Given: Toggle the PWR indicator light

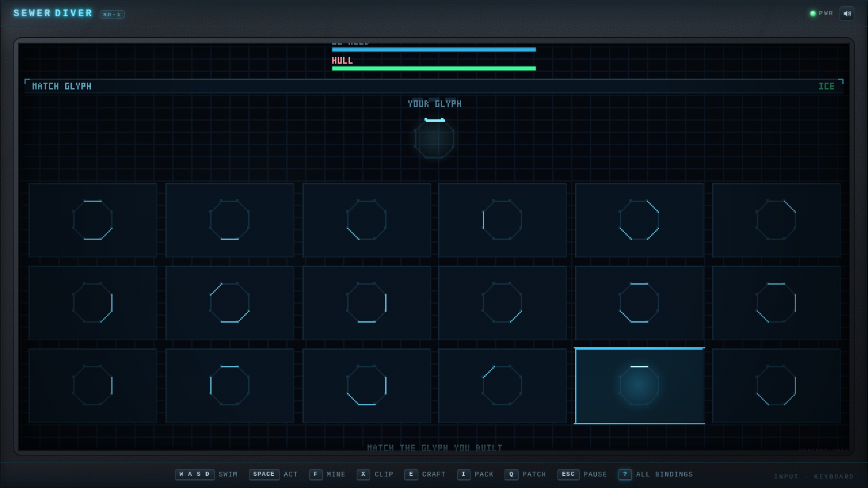Looking at the screenshot, I should (813, 14).
